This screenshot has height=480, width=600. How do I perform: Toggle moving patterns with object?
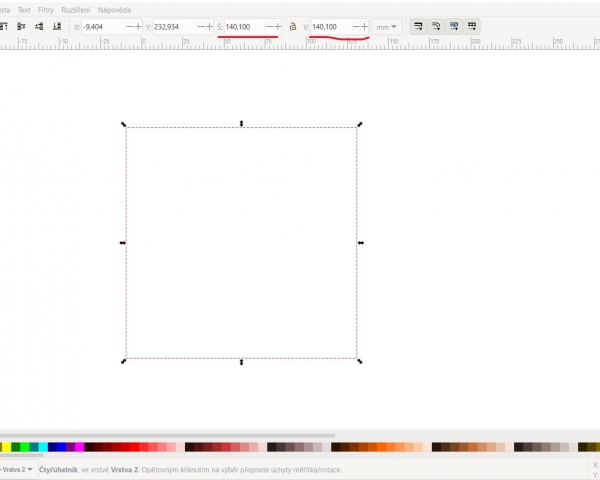[x=472, y=26]
